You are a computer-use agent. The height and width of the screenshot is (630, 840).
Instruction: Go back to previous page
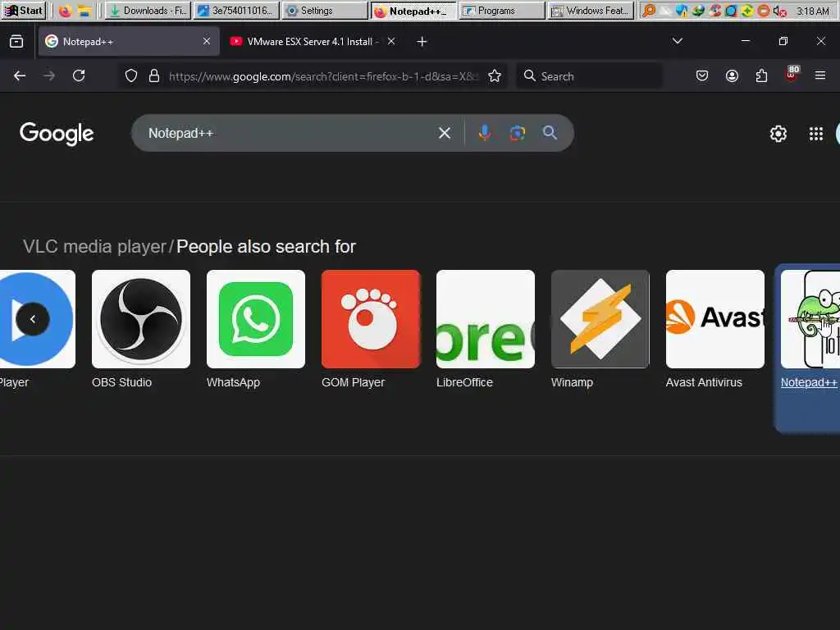click(x=20, y=75)
